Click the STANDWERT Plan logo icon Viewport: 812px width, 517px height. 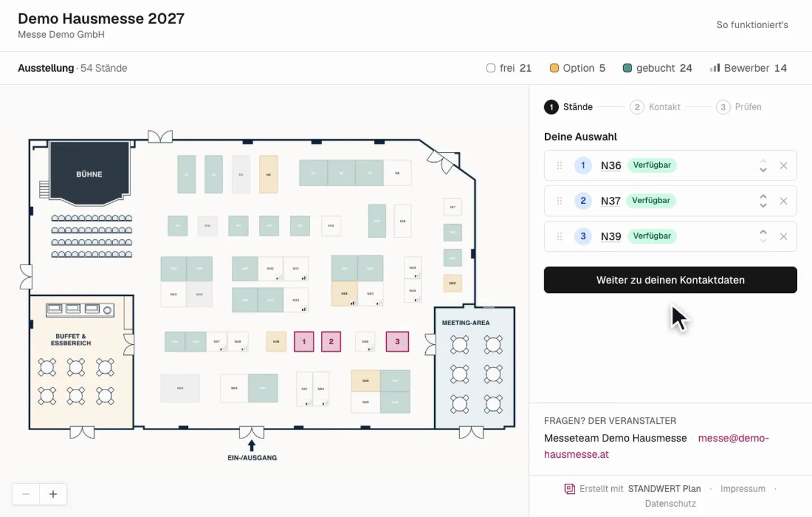coord(570,489)
